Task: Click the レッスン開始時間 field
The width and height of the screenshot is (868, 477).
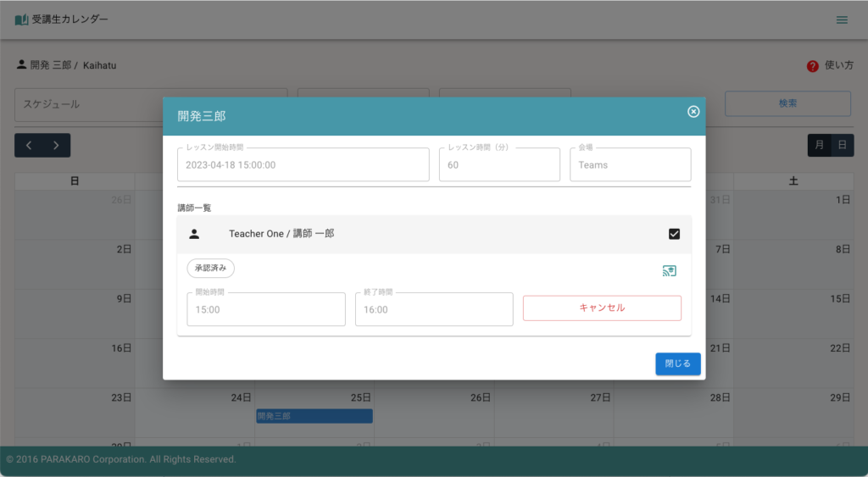Action: point(303,165)
